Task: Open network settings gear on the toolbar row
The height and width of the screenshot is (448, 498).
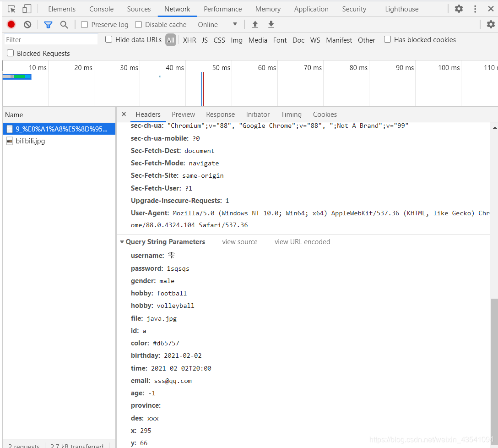Action: pyautogui.click(x=491, y=24)
